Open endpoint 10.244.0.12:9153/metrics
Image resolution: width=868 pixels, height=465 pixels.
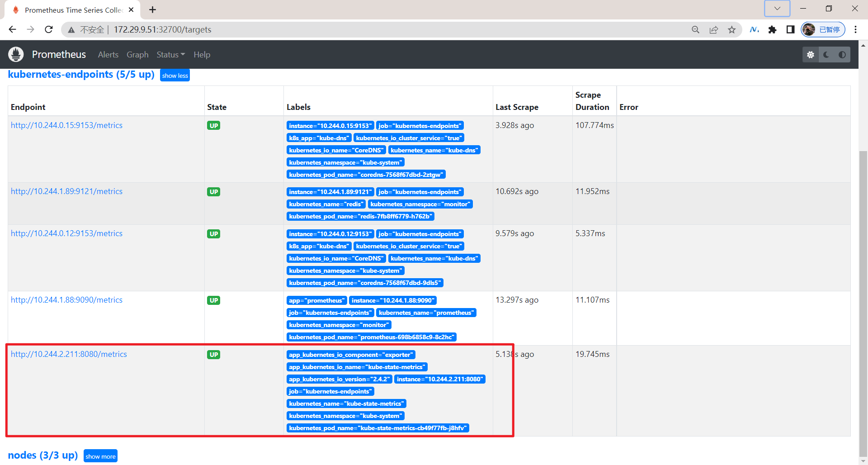tap(66, 233)
